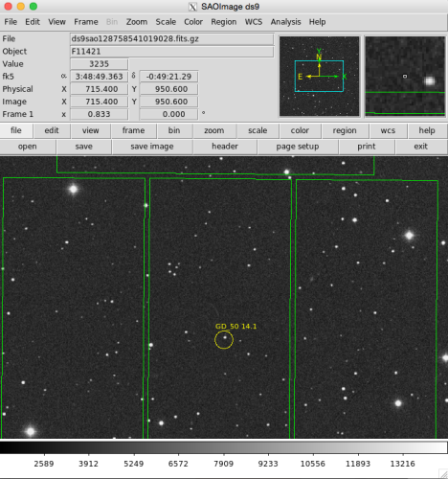Viewport: 448px width, 479px height.
Task: Click the save image button
Action: (152, 147)
